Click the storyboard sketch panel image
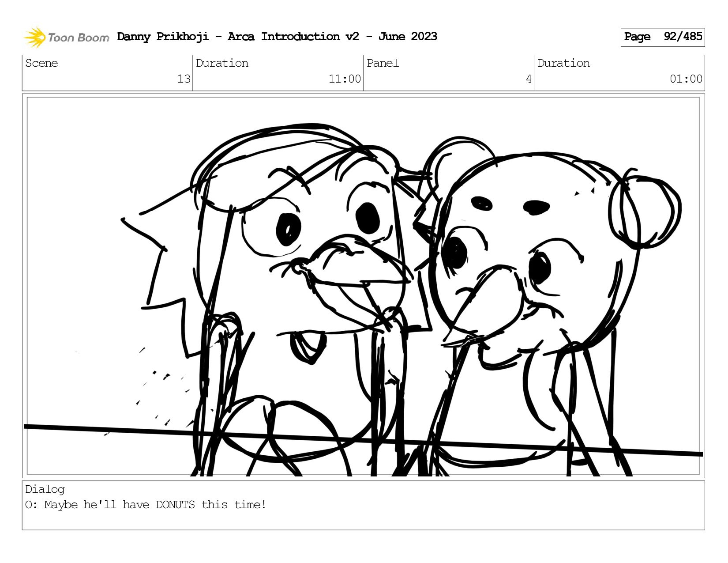The height and width of the screenshot is (563, 728). pos(364,286)
